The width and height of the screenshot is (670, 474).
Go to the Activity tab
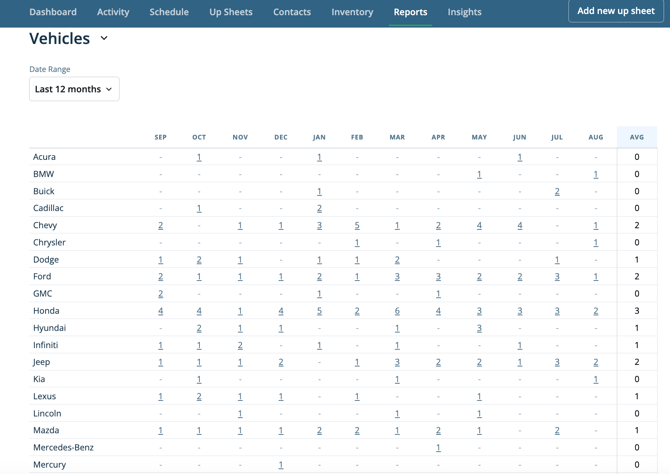click(x=113, y=12)
